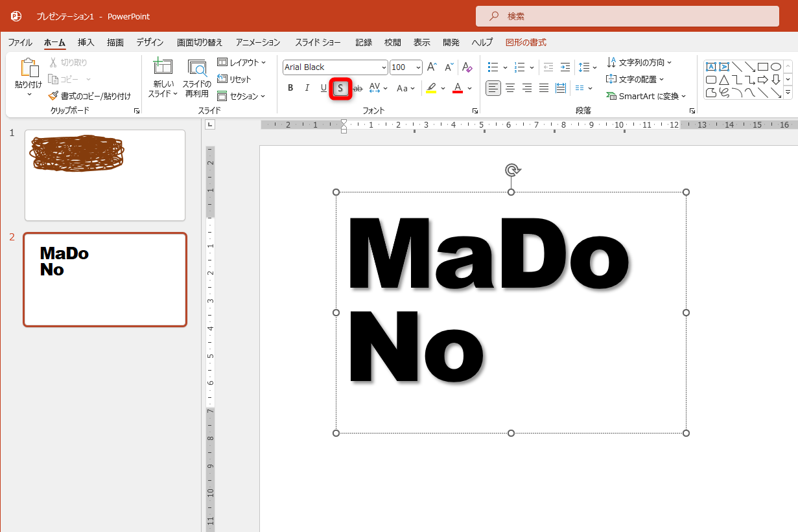Toggle strikethrough (ab) formatting
798x532 pixels.
pyautogui.click(x=357, y=88)
